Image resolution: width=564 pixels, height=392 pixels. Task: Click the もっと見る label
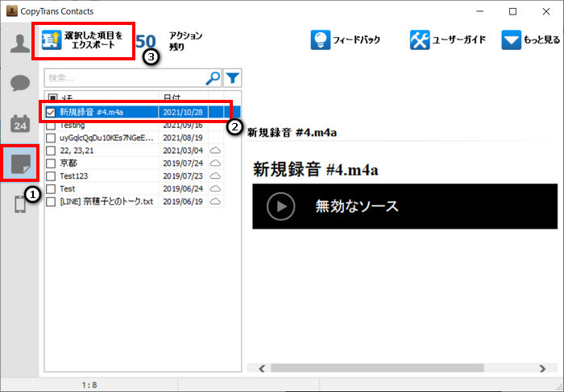[x=541, y=40]
